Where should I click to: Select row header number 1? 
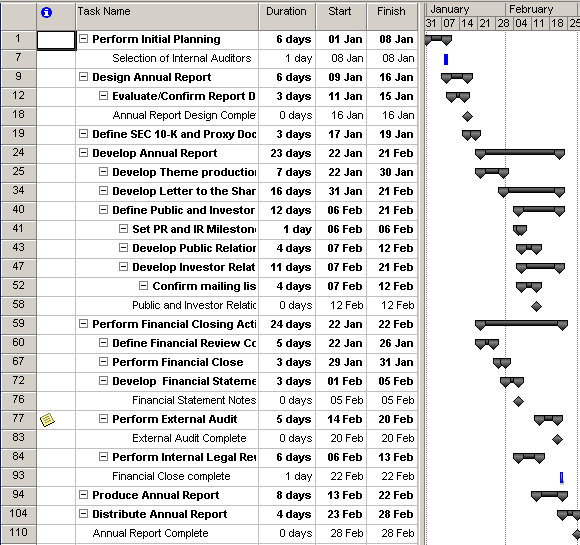pyautogui.click(x=18, y=39)
